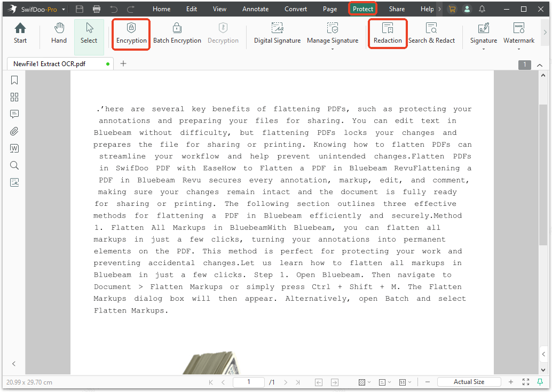Open the Redaction tool
The image size is (552, 392).
tap(388, 34)
